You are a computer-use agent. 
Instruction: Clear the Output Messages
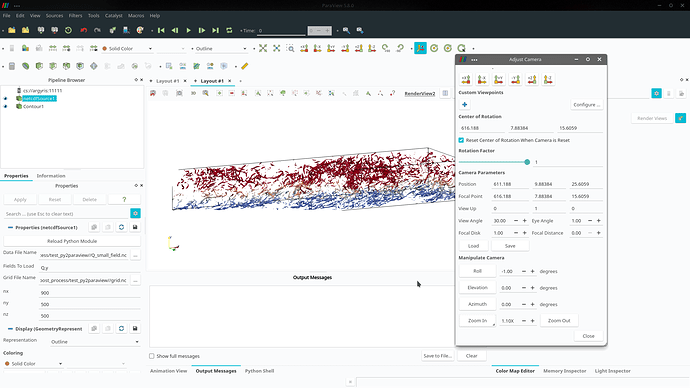click(472, 355)
